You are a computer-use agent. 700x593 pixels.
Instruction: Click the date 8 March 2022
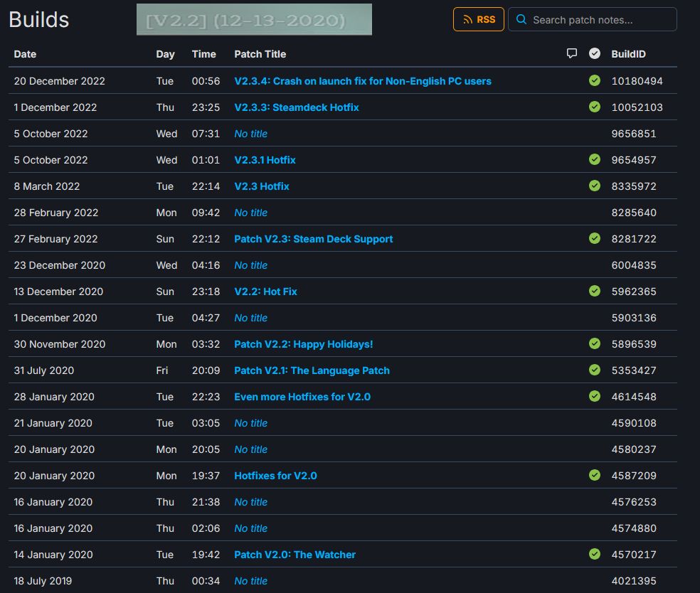47,186
